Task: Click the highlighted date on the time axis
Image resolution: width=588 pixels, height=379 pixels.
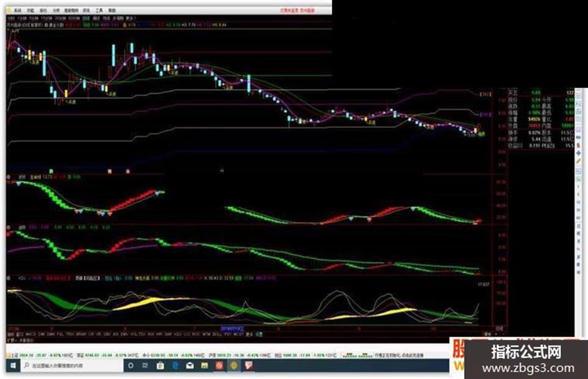Action: point(231,329)
